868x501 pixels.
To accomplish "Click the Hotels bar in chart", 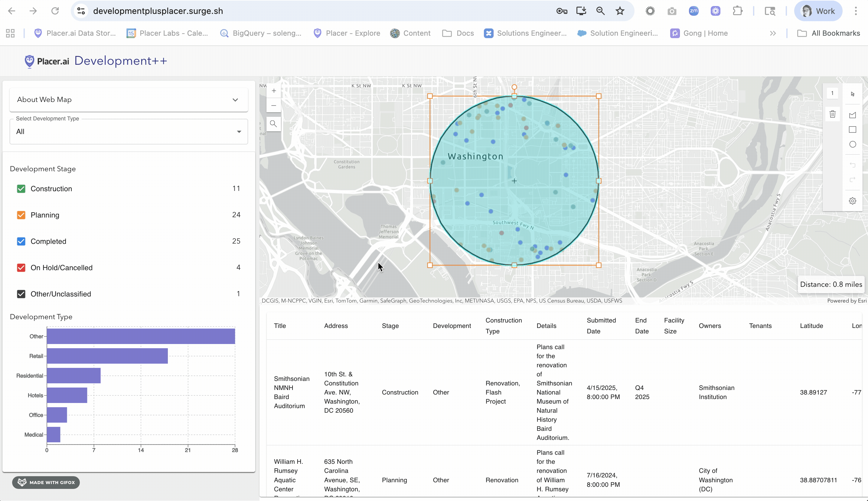I will [67, 395].
